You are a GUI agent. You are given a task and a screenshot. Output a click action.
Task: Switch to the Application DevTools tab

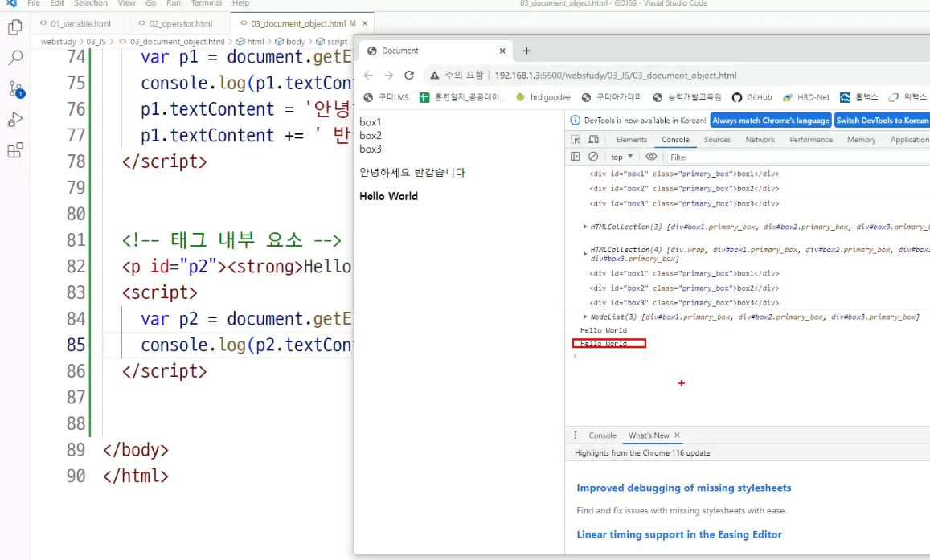click(909, 139)
